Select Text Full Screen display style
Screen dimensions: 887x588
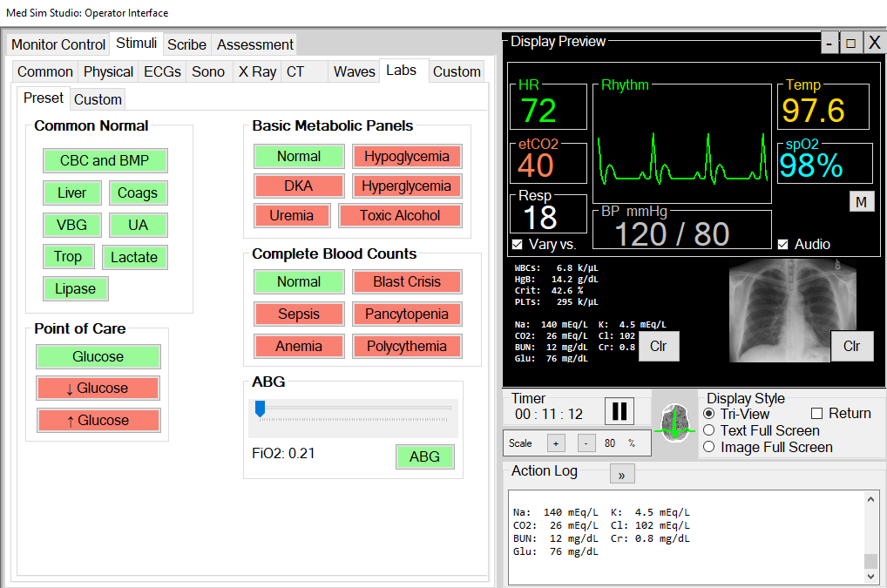[708, 430]
